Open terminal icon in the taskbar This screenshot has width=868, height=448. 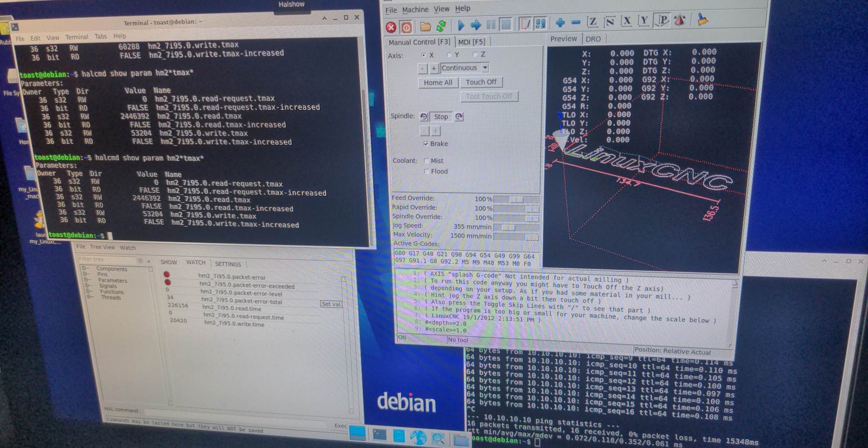coord(379,435)
